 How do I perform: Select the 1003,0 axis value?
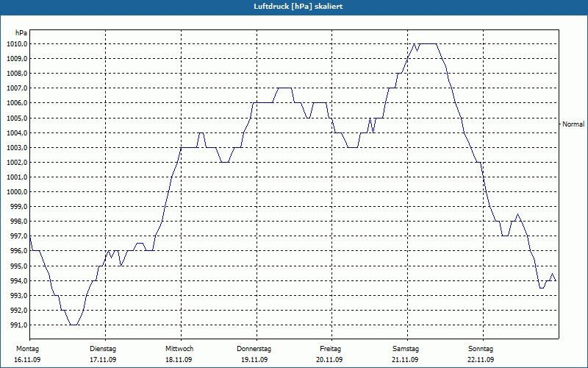pyautogui.click(x=16, y=148)
